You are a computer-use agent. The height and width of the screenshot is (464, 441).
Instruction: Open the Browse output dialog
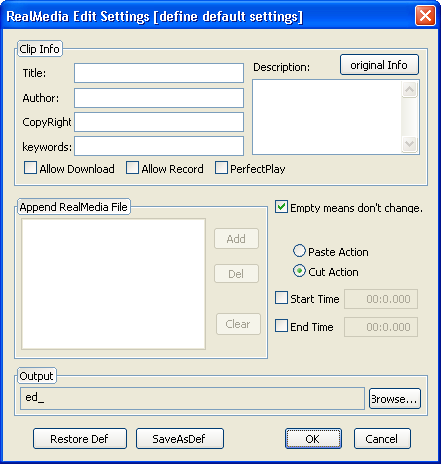tap(395, 399)
